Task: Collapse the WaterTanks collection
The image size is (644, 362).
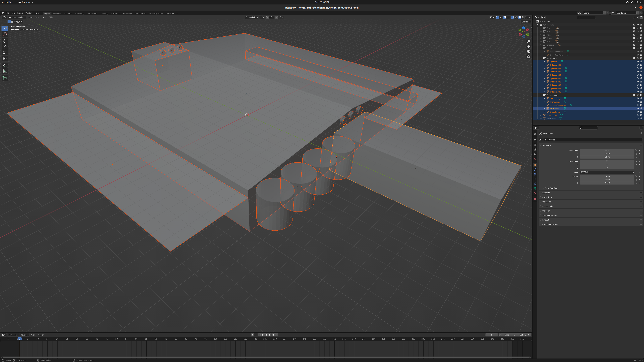Action: [541, 58]
